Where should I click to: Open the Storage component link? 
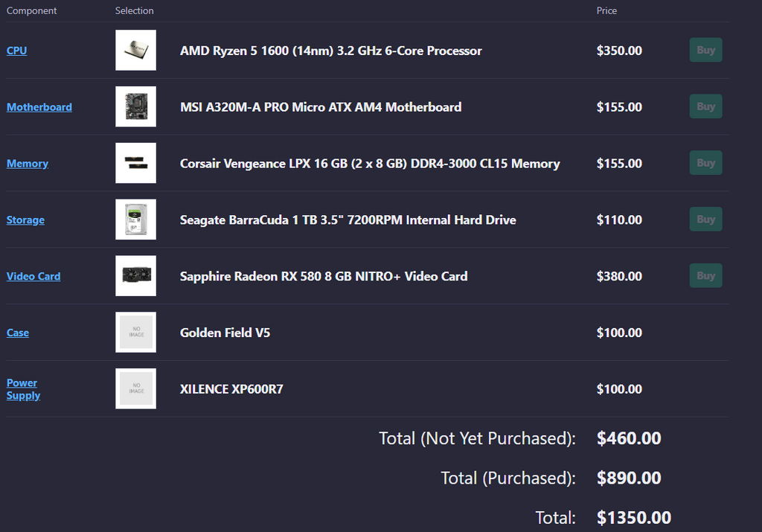coord(25,220)
